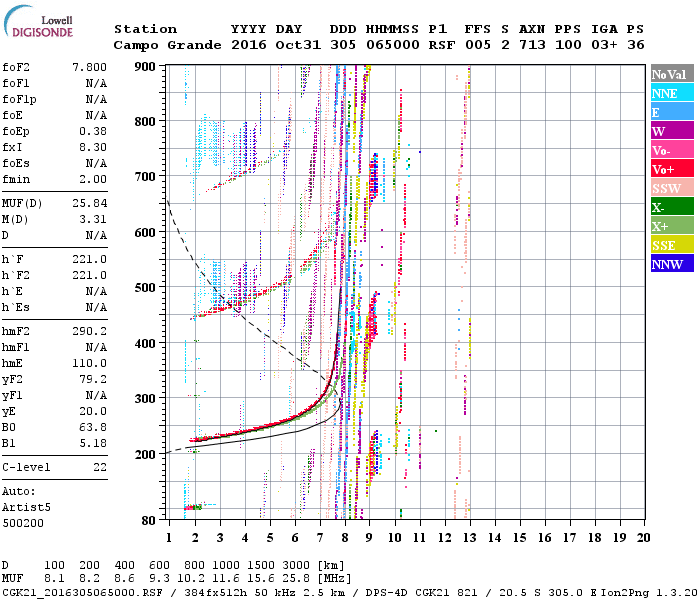Click the MUF 8.1 value for 100 km

coord(54,579)
